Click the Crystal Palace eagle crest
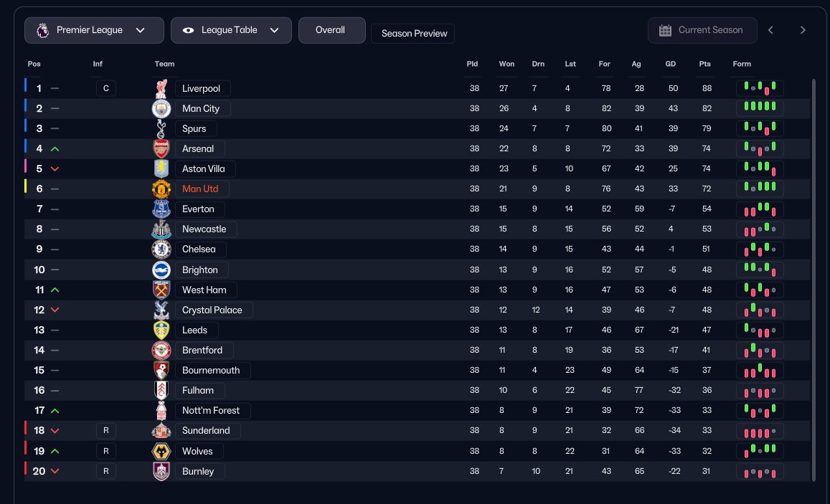This screenshot has width=830, height=504. click(161, 310)
